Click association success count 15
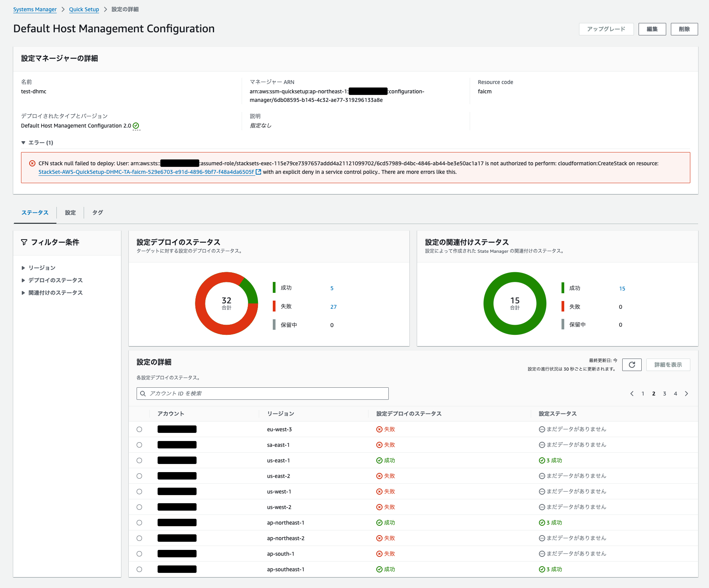 pyautogui.click(x=622, y=289)
